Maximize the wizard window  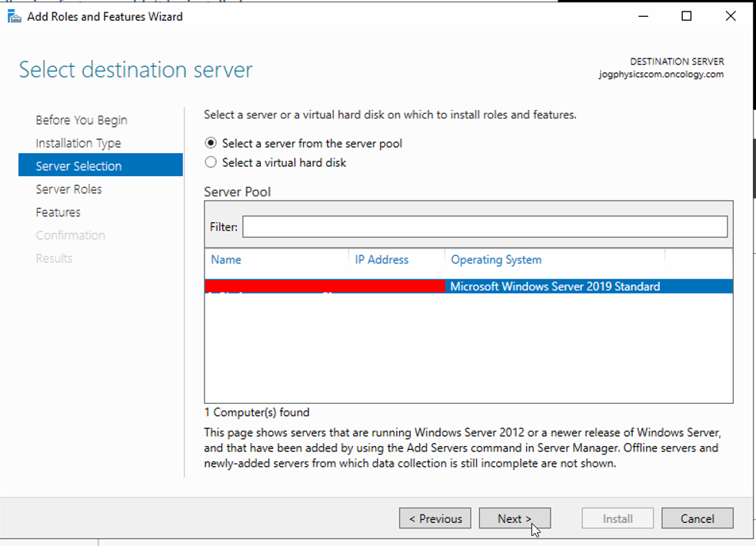point(687,16)
